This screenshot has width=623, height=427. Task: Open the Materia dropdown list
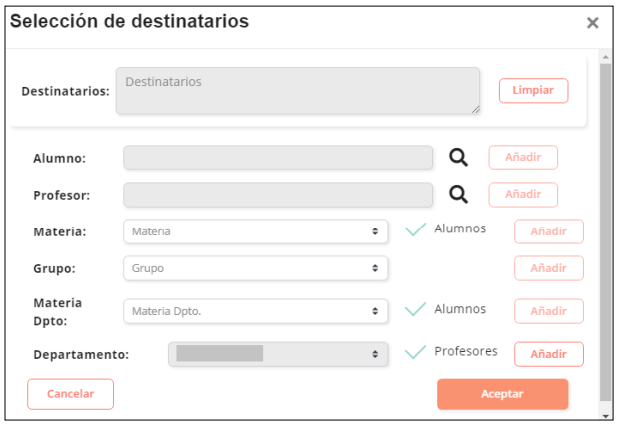click(x=255, y=231)
